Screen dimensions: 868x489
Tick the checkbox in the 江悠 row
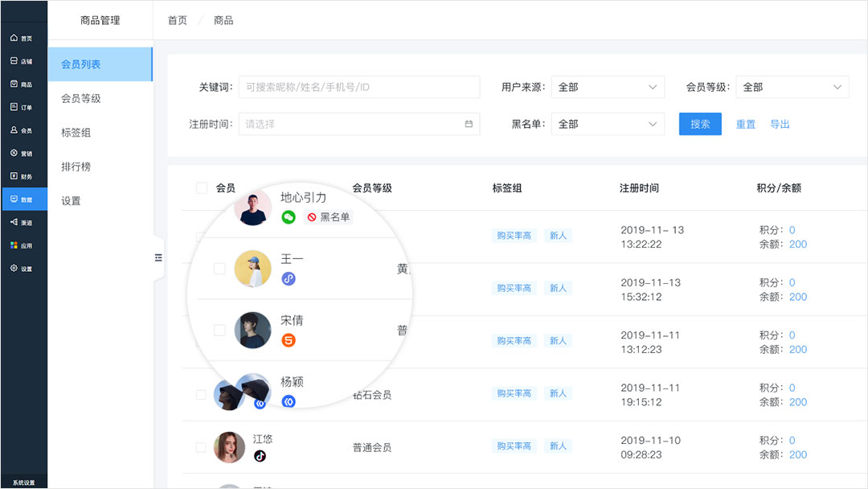pos(201,447)
